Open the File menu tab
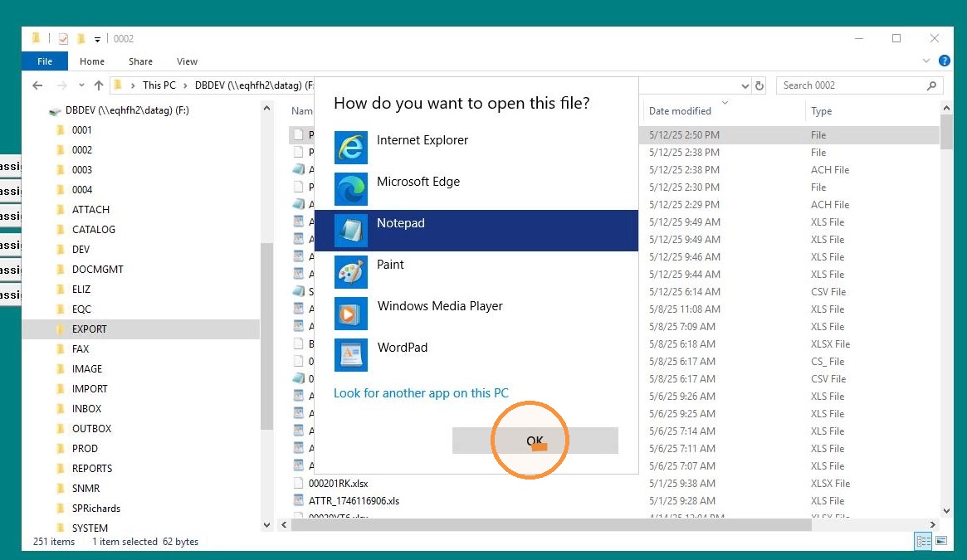The image size is (967, 560). tap(45, 61)
